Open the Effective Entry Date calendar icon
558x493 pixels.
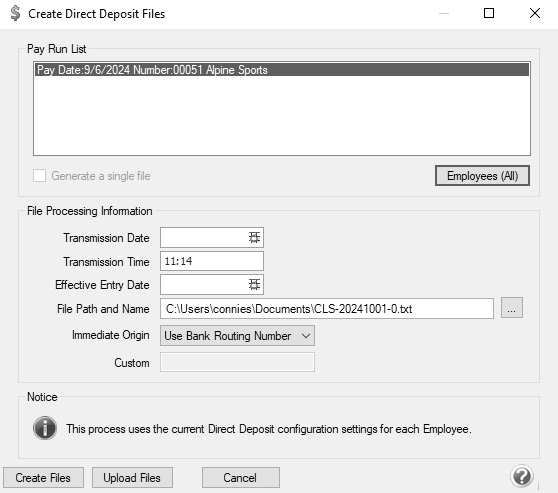pos(254,284)
